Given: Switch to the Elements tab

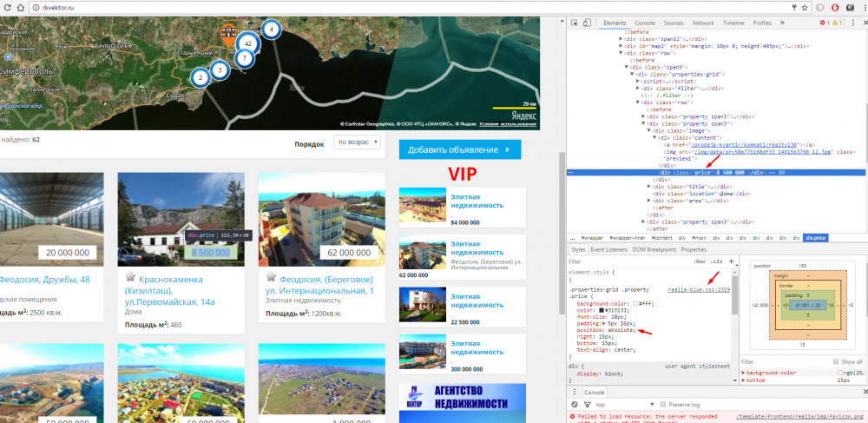Looking at the screenshot, I should pyautogui.click(x=615, y=23).
